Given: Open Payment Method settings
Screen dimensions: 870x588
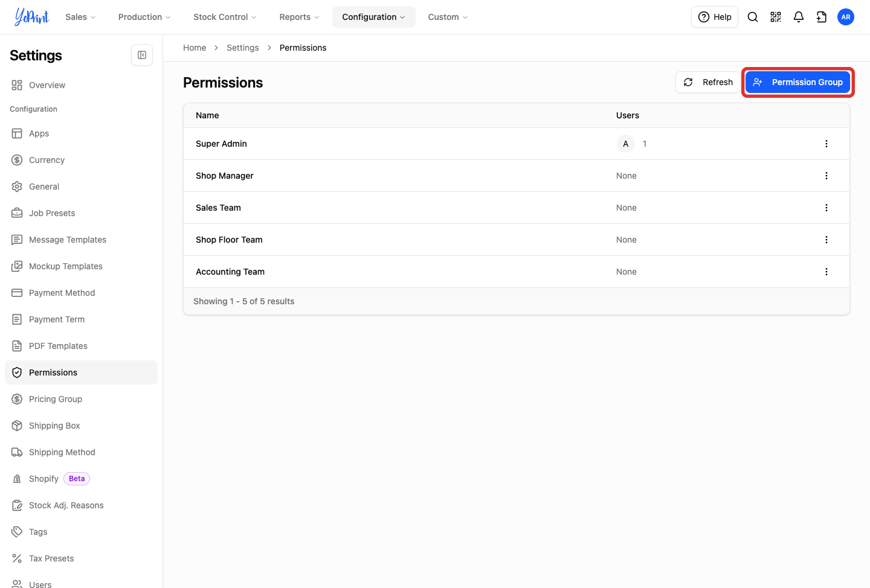Looking at the screenshot, I should pos(81,293).
